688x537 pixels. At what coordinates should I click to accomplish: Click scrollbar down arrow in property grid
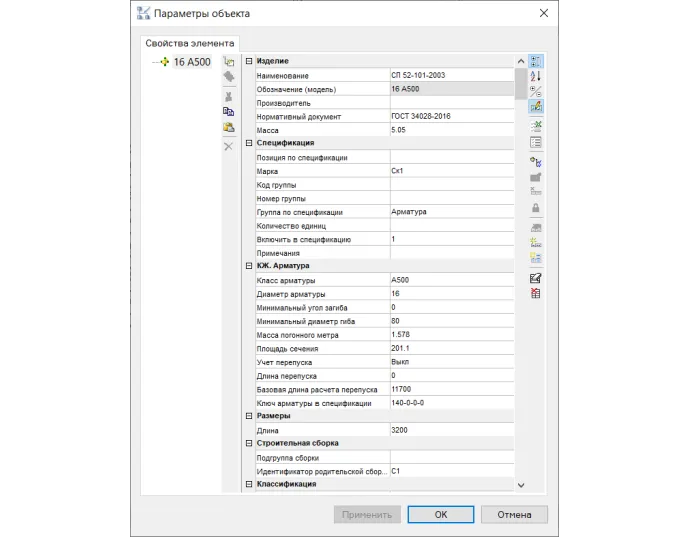click(x=520, y=485)
